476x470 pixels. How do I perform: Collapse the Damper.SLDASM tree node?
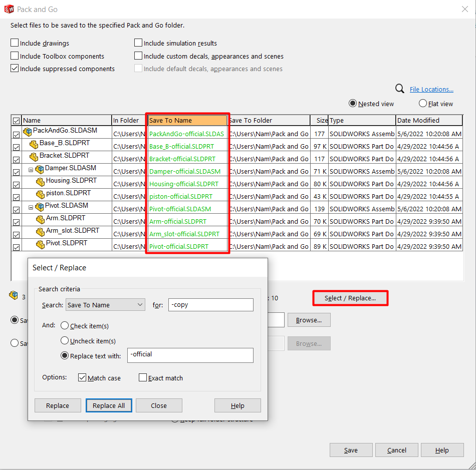(31, 170)
